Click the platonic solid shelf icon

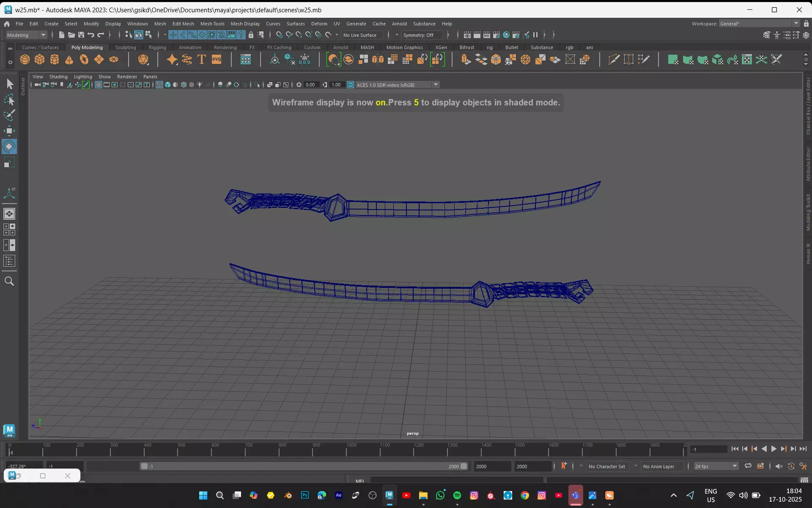143,60
